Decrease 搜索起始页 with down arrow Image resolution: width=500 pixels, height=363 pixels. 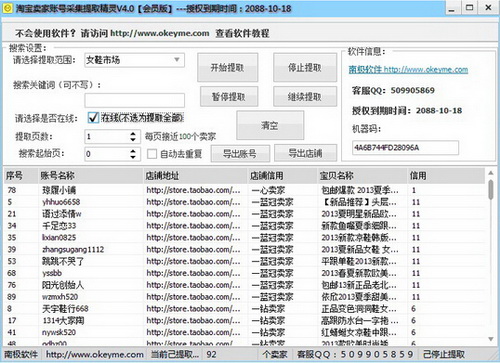(x=133, y=157)
